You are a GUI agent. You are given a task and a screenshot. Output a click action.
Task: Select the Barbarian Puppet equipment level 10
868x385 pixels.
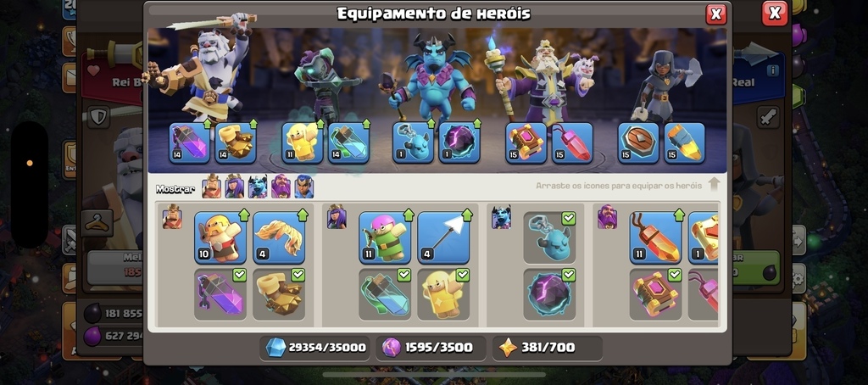220,237
